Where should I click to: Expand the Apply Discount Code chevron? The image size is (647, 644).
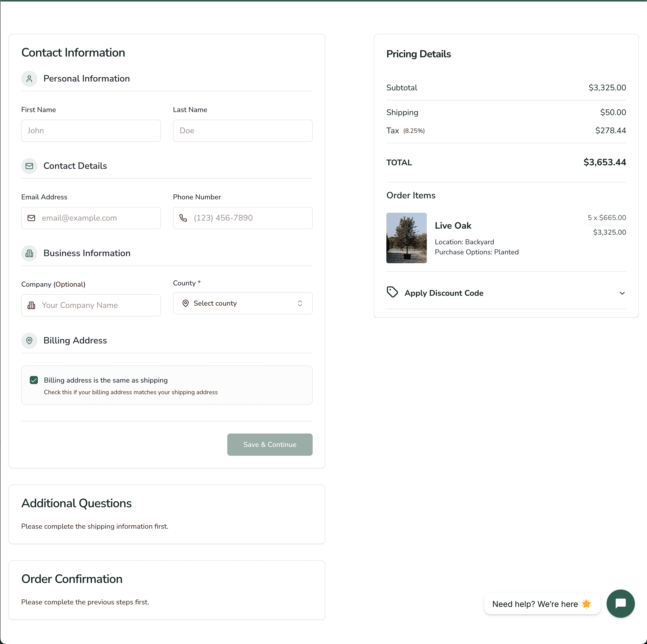[622, 293]
